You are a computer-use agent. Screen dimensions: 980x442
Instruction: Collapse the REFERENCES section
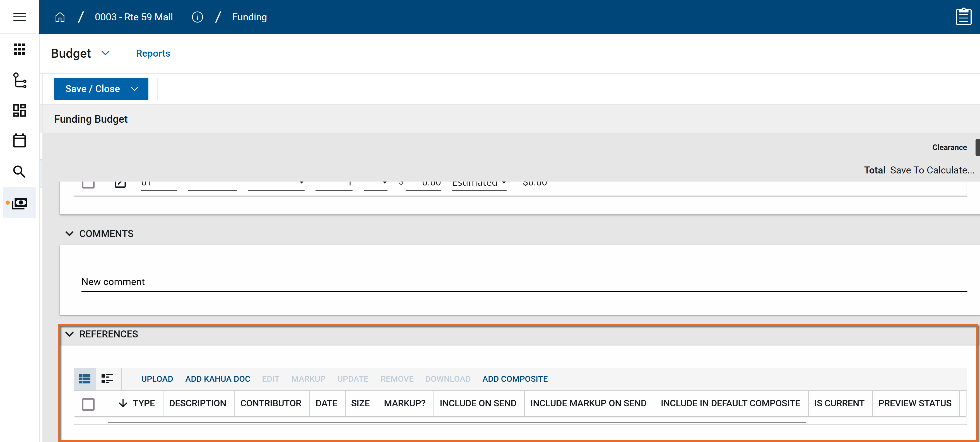(x=69, y=334)
